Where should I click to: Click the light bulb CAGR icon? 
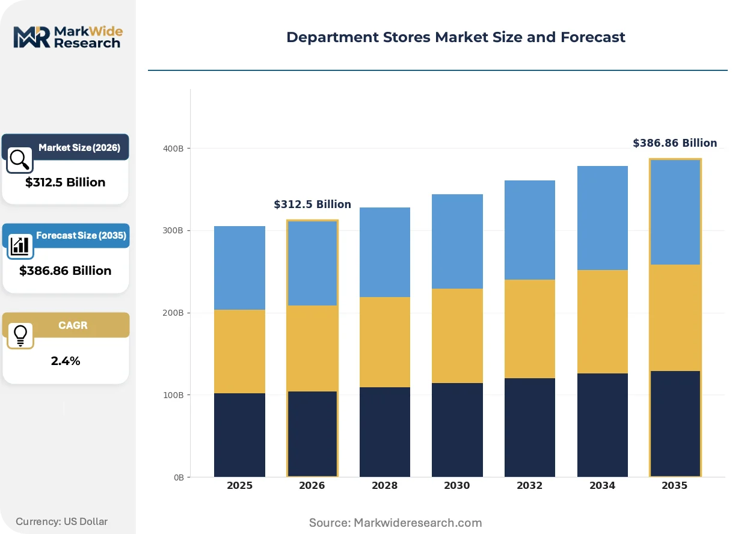pyautogui.click(x=20, y=335)
